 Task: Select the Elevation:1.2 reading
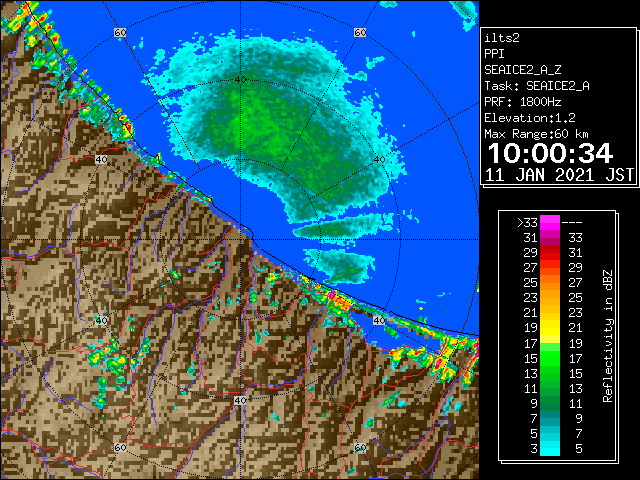(530, 118)
